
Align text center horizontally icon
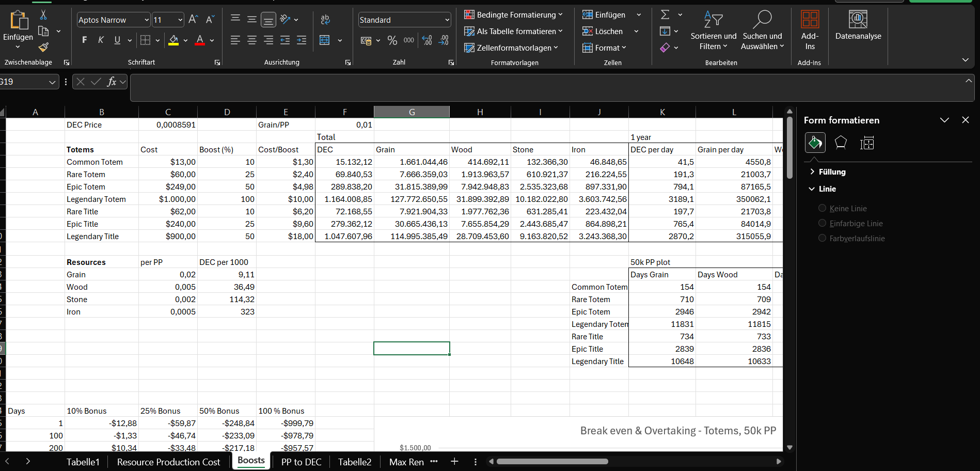click(252, 40)
